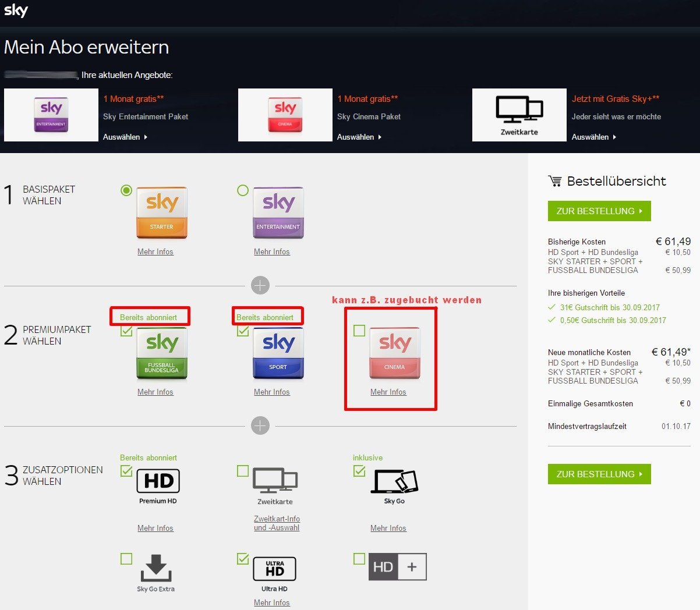Click the plus circle below Premiumpaket section
700x610 pixels.
click(x=260, y=426)
